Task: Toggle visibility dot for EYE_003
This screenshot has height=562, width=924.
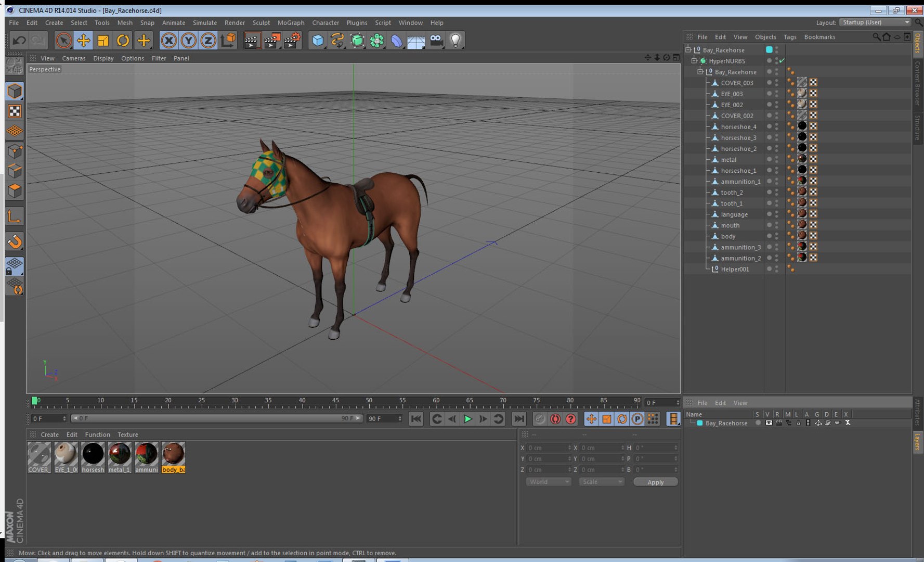Action: pyautogui.click(x=769, y=93)
